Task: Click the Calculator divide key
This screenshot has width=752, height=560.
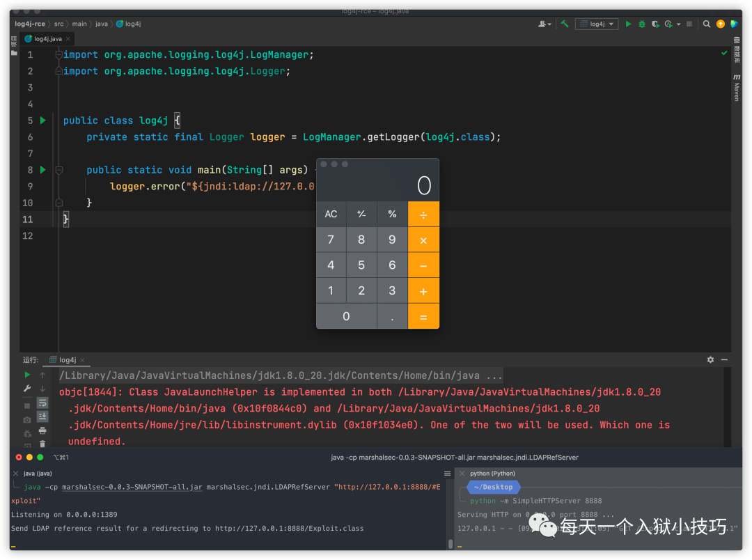Action: [x=423, y=214]
